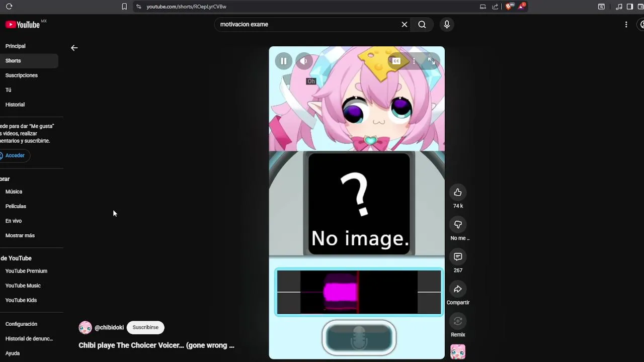
Task: Open YouTube settings three-dot menu
Action: (626, 24)
